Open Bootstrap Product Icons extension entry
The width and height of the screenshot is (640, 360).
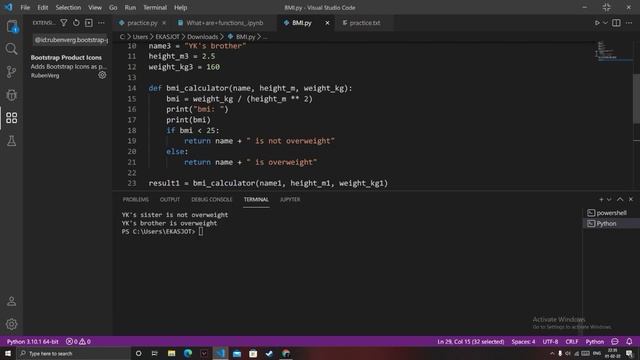pyautogui.click(x=68, y=66)
